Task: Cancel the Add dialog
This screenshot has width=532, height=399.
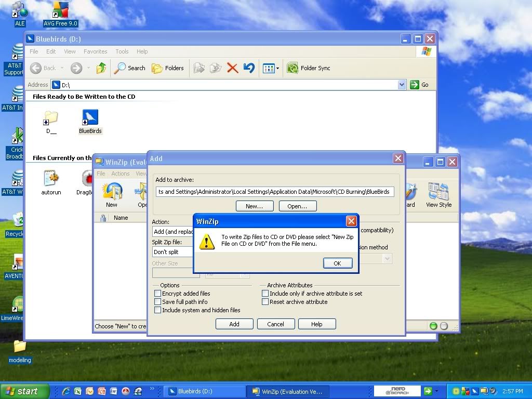Action: tap(275, 324)
